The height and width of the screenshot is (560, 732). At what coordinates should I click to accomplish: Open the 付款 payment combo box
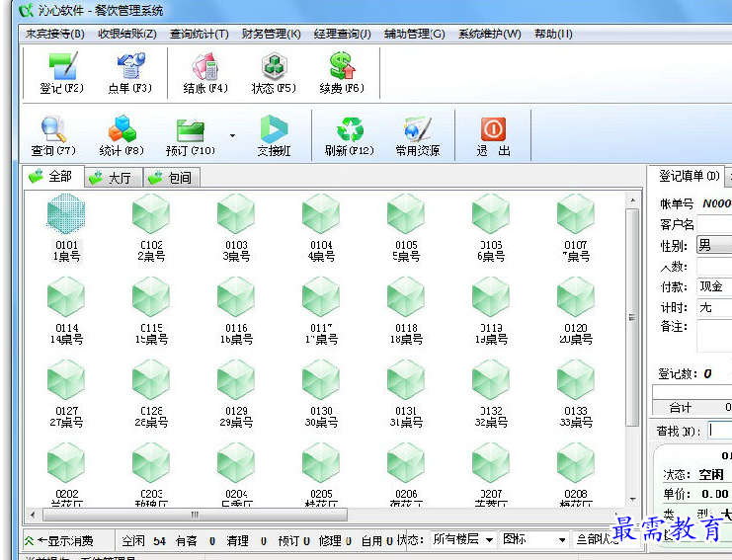tap(714, 286)
